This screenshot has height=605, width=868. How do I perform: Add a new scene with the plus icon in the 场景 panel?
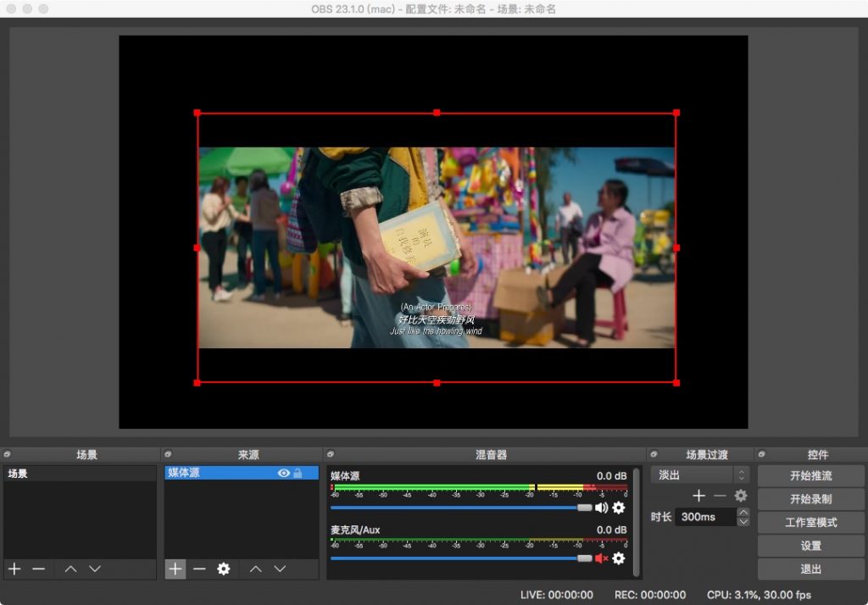14,569
